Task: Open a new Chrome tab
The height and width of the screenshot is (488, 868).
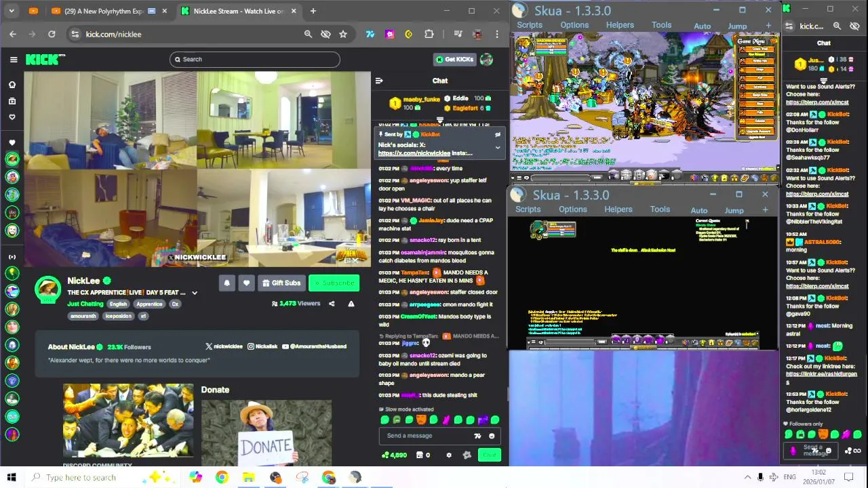Action: coord(313,11)
